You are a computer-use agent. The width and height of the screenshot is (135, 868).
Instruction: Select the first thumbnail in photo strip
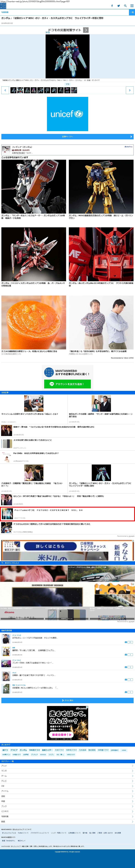click(13, 90)
